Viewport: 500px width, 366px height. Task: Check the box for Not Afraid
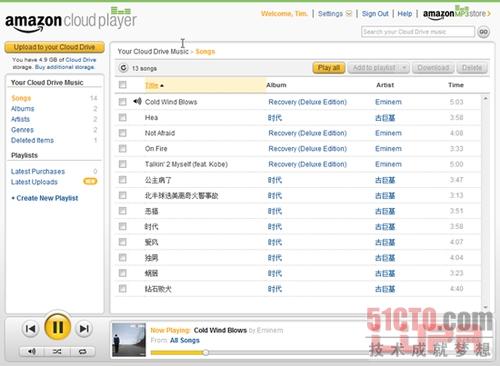click(123, 133)
